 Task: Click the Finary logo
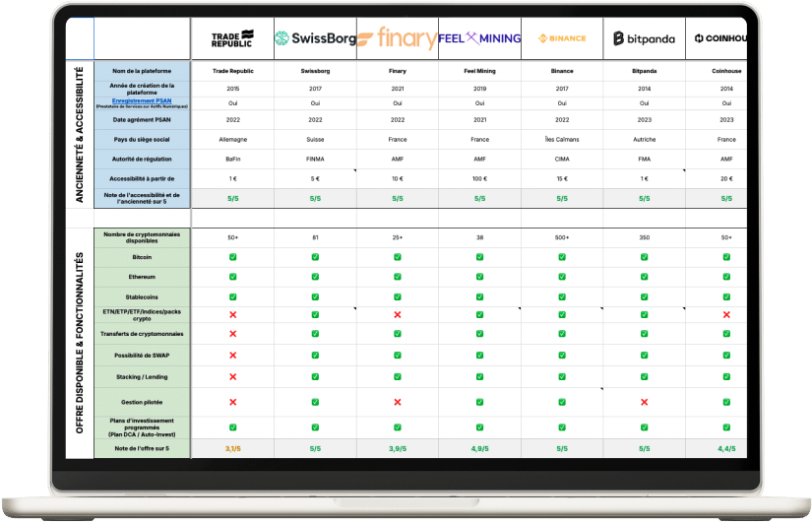pos(398,38)
